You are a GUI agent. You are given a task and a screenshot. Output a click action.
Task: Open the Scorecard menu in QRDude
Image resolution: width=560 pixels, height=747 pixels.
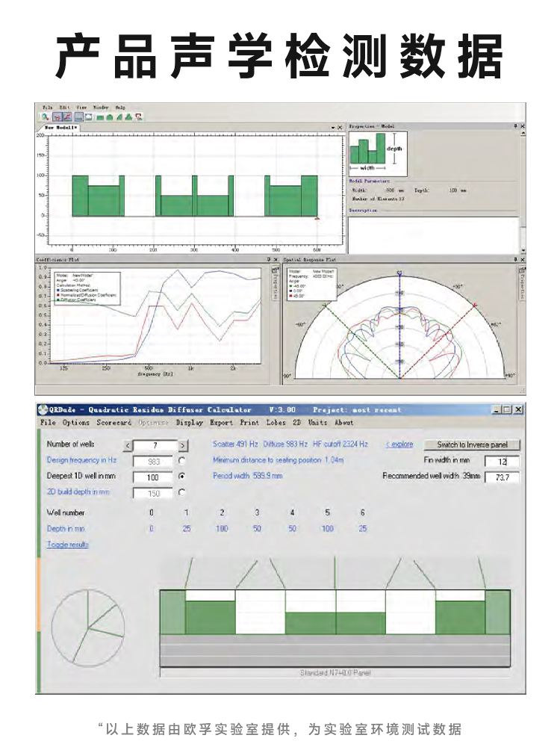point(113,423)
